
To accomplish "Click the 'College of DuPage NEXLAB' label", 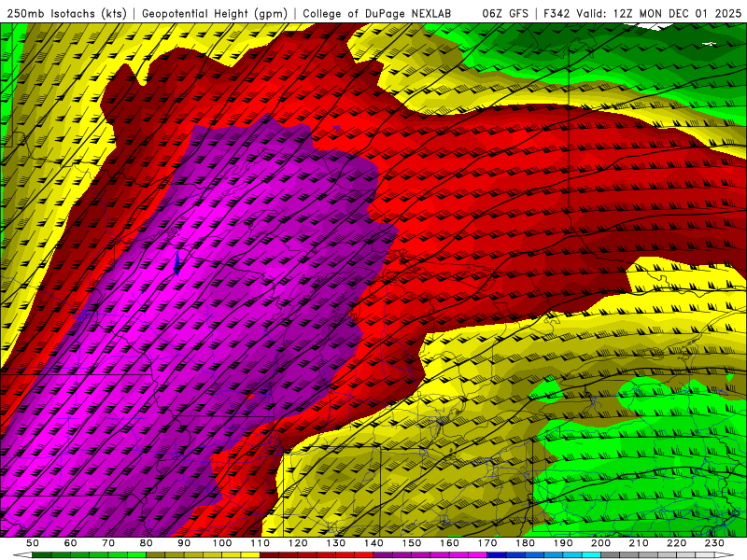I will pyautogui.click(x=377, y=14).
